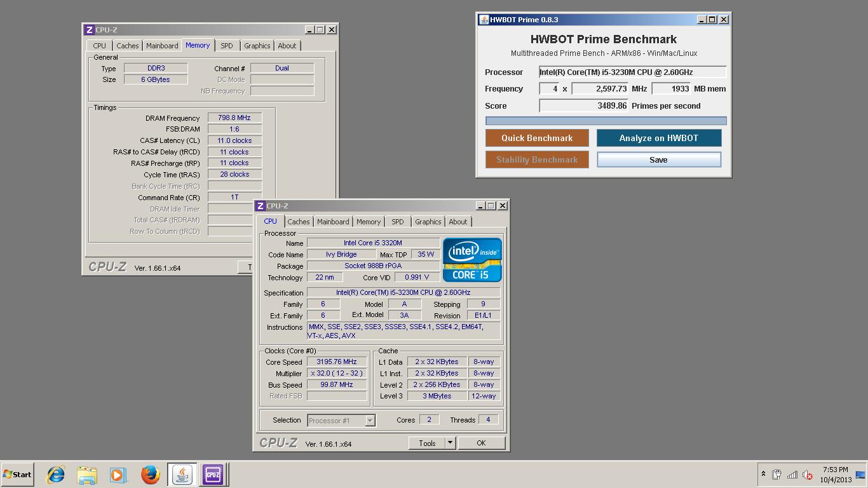Open Graphics tab in Memory CPU-Z window
The height and width of the screenshot is (488, 868).
[x=257, y=46]
